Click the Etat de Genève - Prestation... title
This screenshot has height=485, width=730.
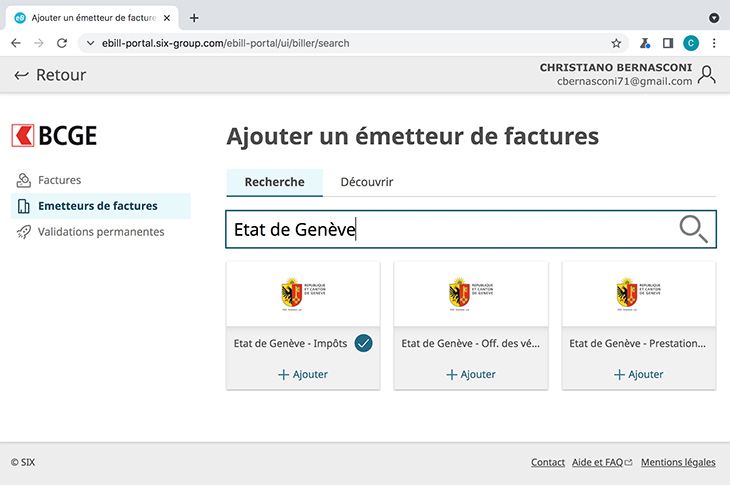637,344
